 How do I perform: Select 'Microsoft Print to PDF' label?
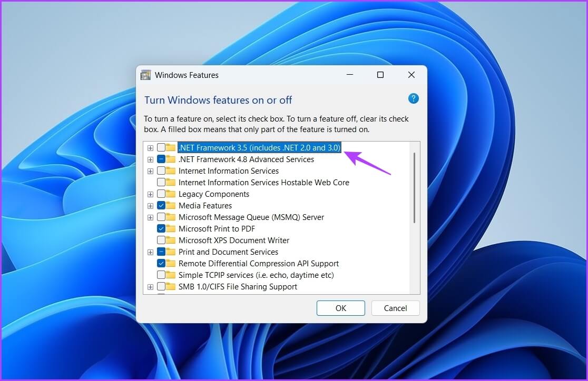point(217,228)
